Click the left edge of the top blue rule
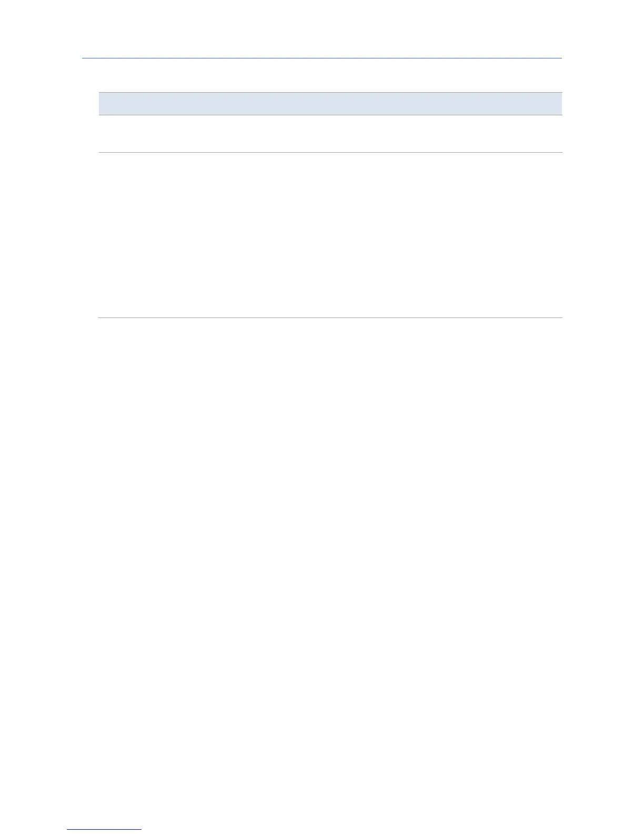The image size is (644, 834). point(86,58)
